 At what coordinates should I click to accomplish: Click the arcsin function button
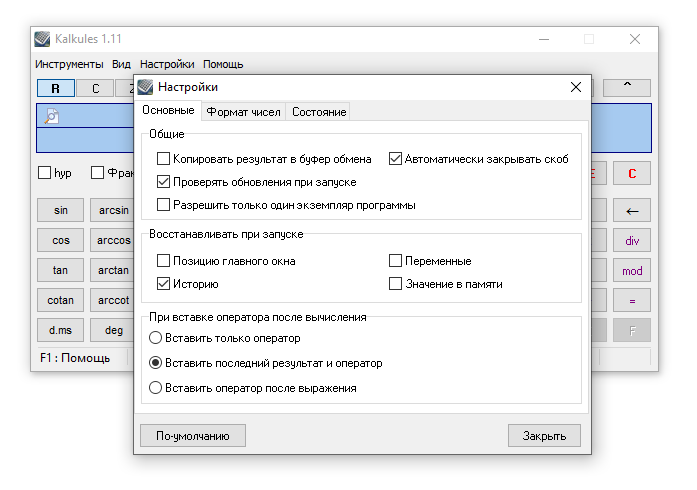(x=113, y=210)
